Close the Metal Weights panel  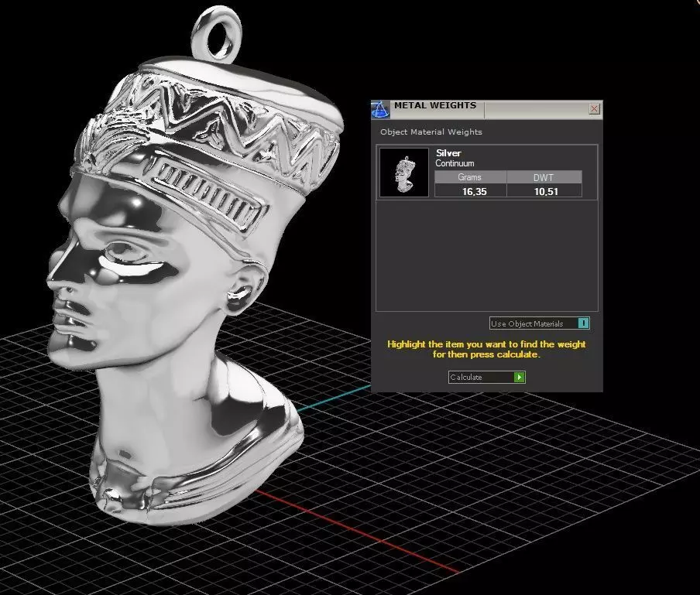(x=594, y=109)
